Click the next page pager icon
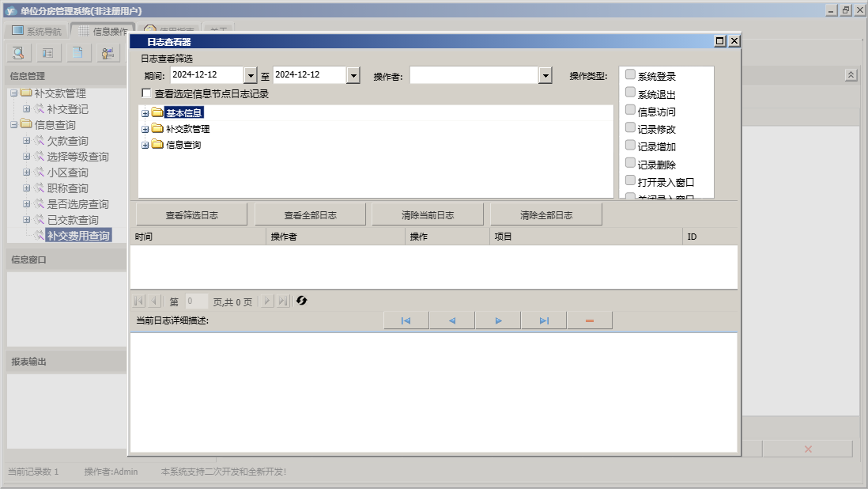Screen dimensions: 868x489 pos(267,301)
